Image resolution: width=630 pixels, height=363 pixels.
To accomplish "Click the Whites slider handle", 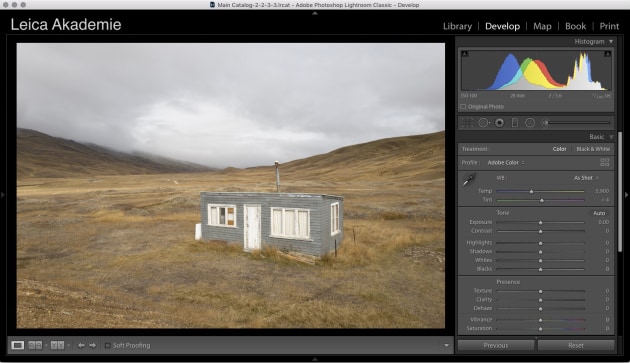I will point(540,260).
